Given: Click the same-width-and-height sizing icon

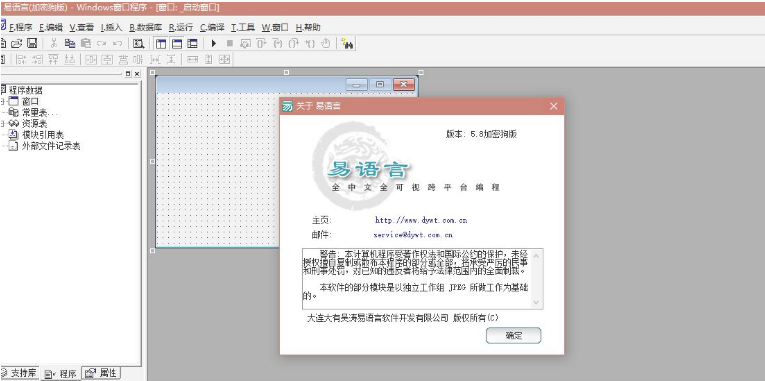Looking at the screenshot, I should point(224,60).
